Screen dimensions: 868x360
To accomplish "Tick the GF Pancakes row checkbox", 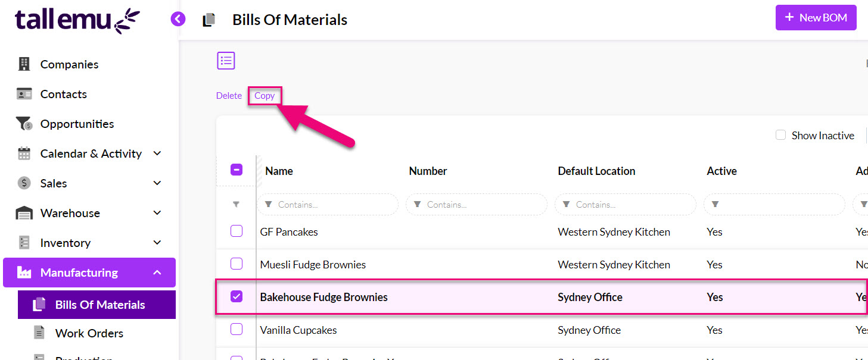I will (x=237, y=231).
